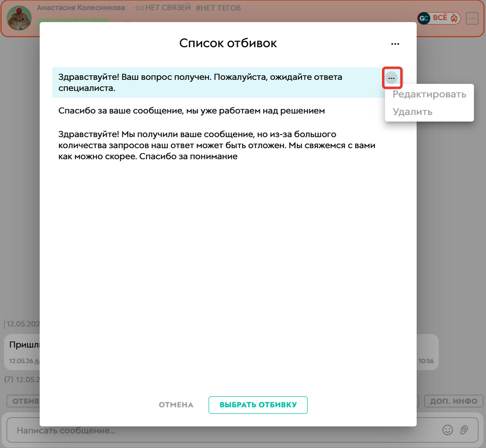Click #НЕТ ТЕГОВ tag label
The image size is (486, 448).
pos(218,8)
